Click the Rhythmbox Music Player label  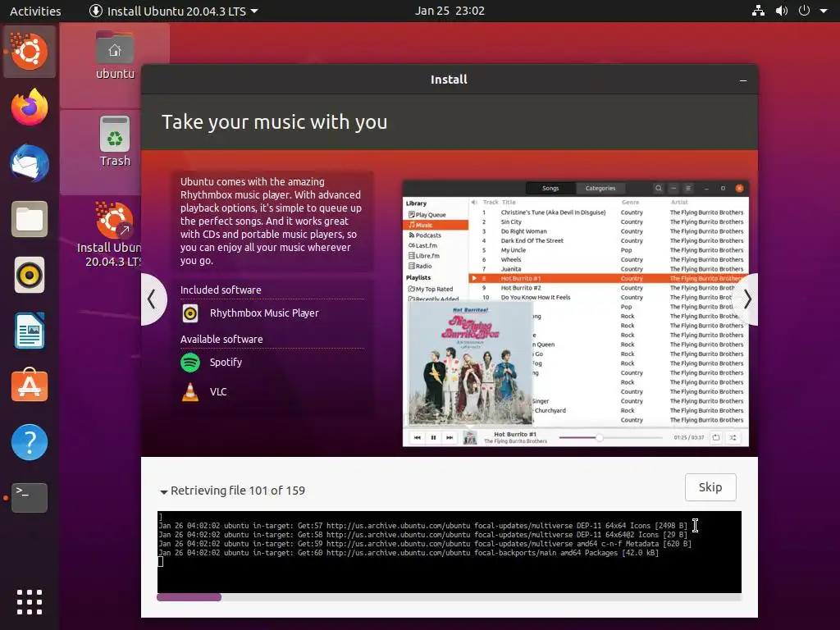[x=264, y=313]
